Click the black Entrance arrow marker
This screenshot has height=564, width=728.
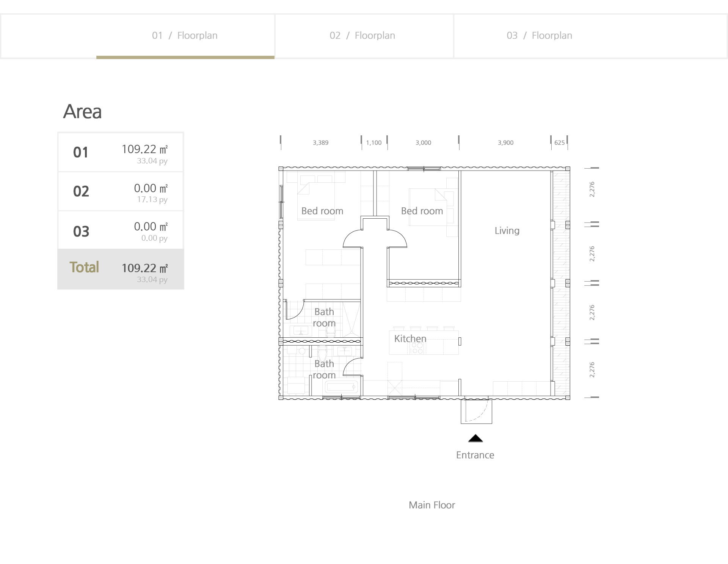475,439
